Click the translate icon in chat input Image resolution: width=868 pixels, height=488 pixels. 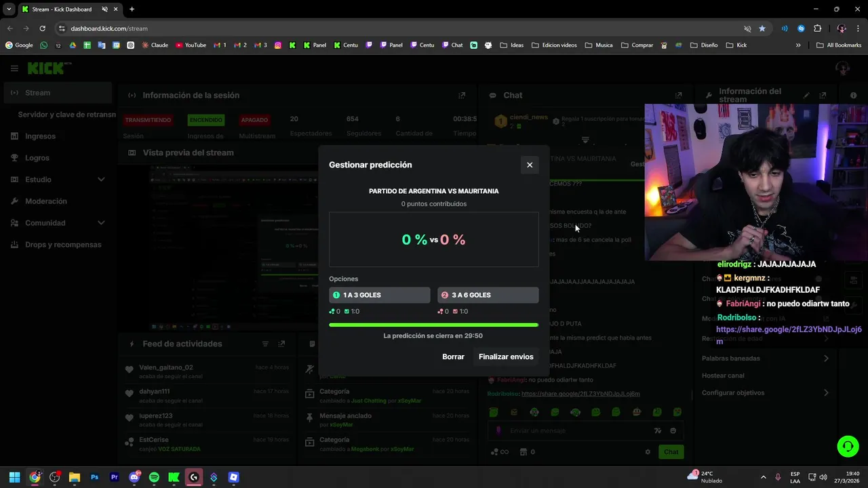click(657, 430)
